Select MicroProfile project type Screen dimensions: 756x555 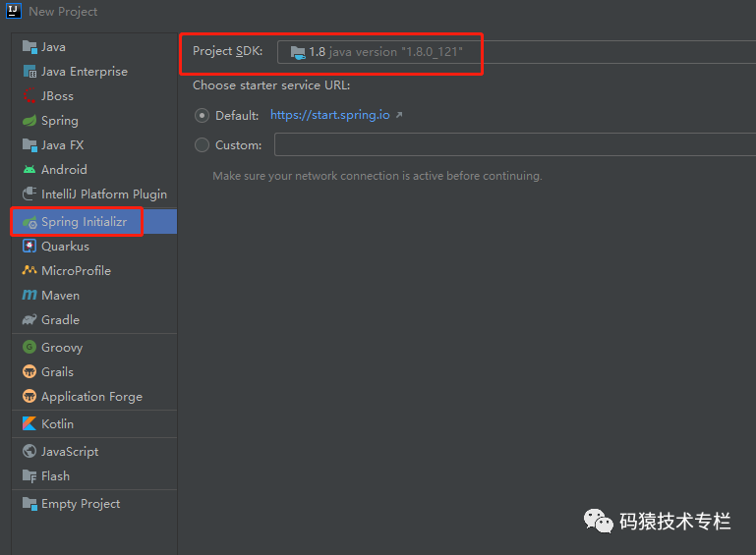[94, 271]
